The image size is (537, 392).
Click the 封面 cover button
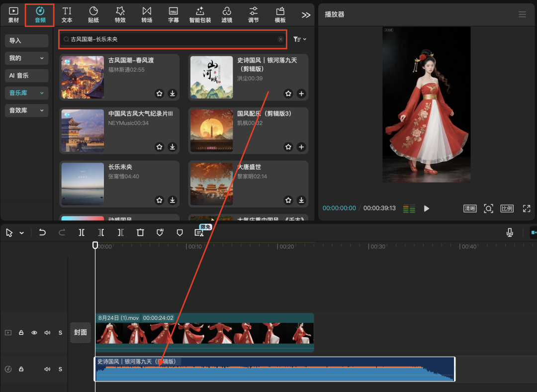click(x=80, y=332)
